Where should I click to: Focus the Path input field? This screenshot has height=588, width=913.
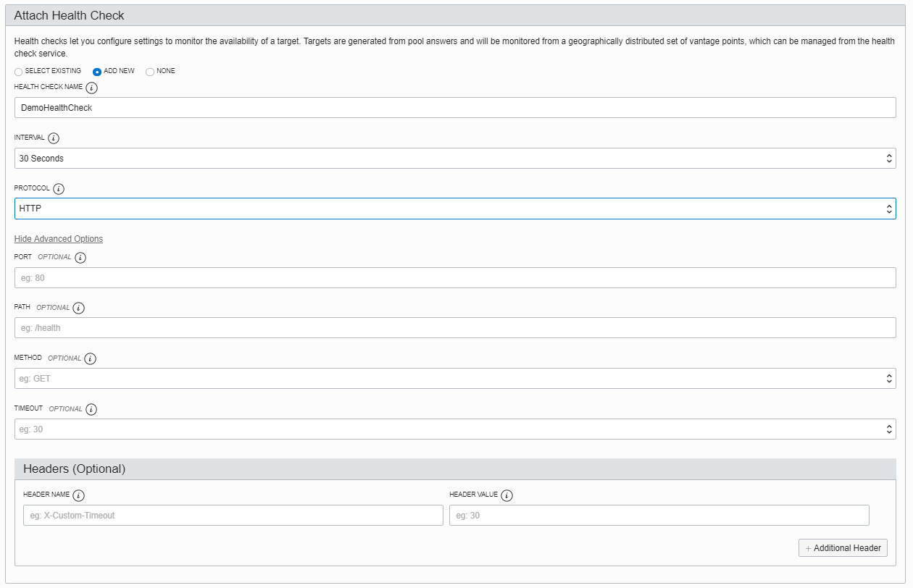coord(455,327)
